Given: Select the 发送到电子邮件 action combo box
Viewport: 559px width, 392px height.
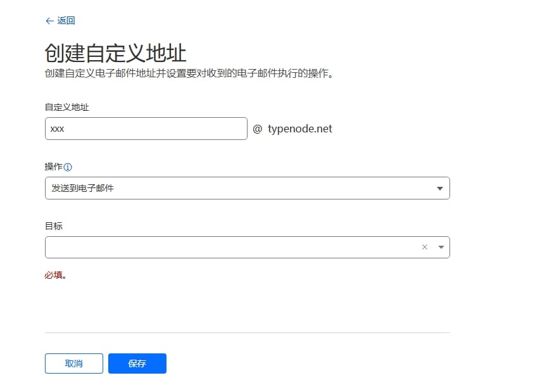Looking at the screenshot, I should click(241, 188).
